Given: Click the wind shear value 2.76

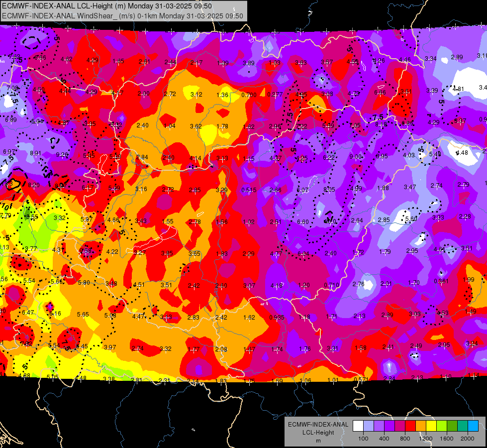Looking at the screenshot, I should pyautogui.click(x=359, y=284).
